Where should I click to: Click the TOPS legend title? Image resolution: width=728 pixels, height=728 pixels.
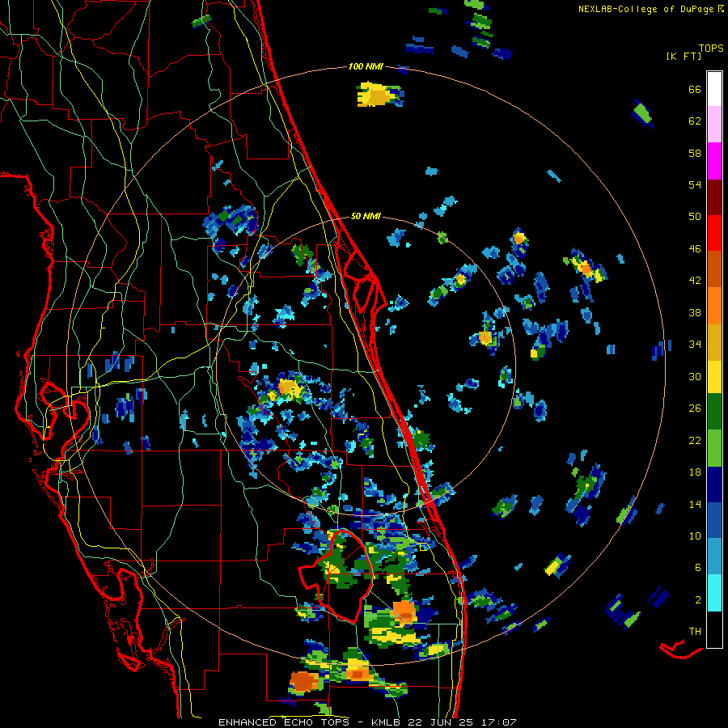pyautogui.click(x=711, y=49)
